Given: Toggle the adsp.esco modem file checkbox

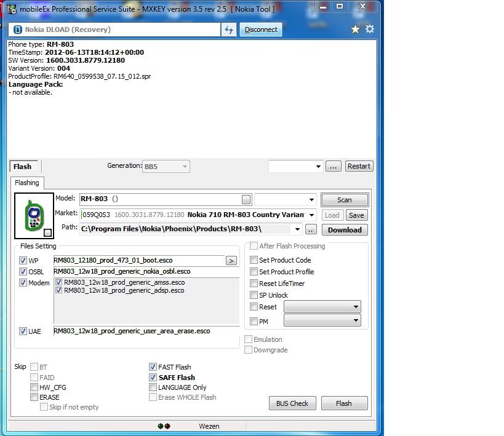Looking at the screenshot, I should pyautogui.click(x=58, y=290).
